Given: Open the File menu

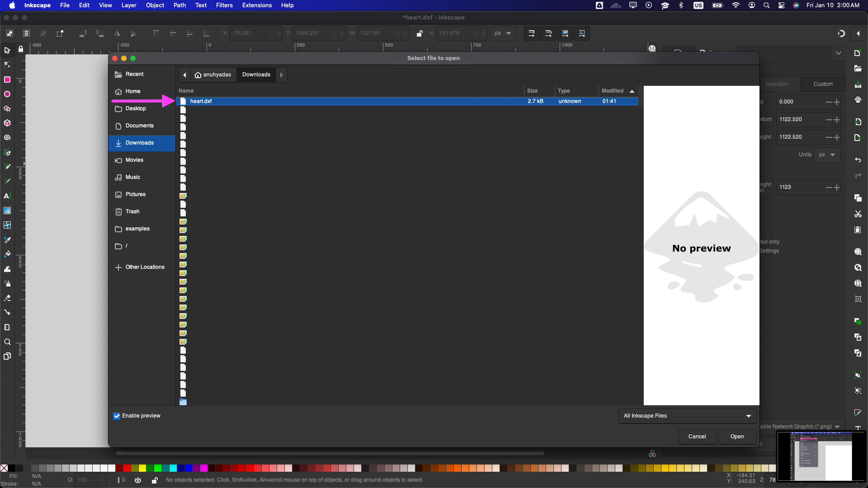Looking at the screenshot, I should coord(65,5).
